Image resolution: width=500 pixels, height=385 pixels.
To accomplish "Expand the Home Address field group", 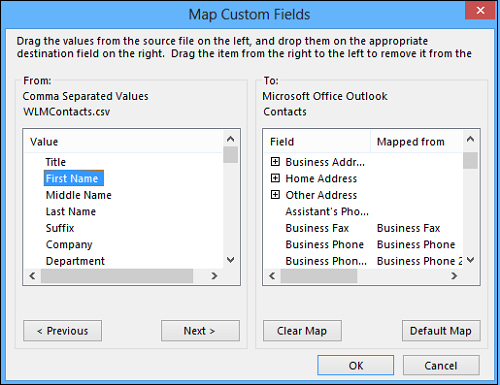I will (x=275, y=178).
